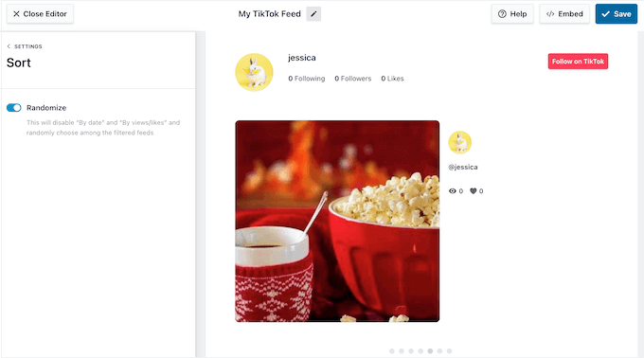This screenshot has height=358, width=644.
Task: Click the Close Editor button
Action: tap(40, 14)
